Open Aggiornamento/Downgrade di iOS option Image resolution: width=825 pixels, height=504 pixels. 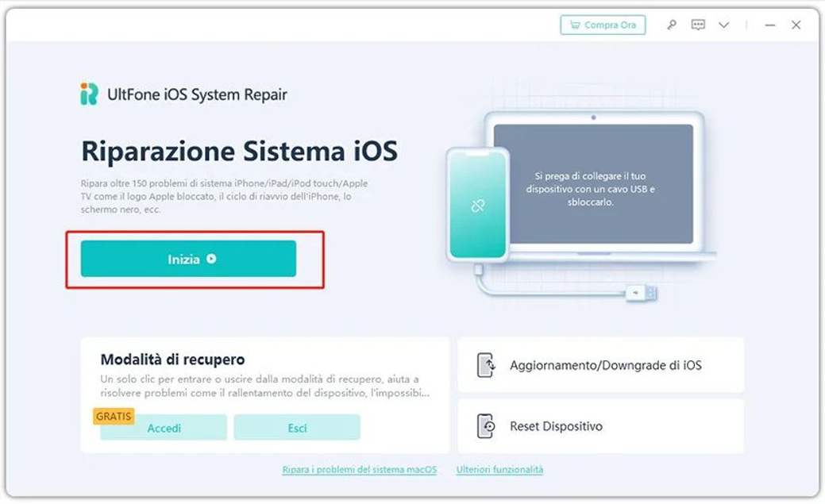pos(601,365)
